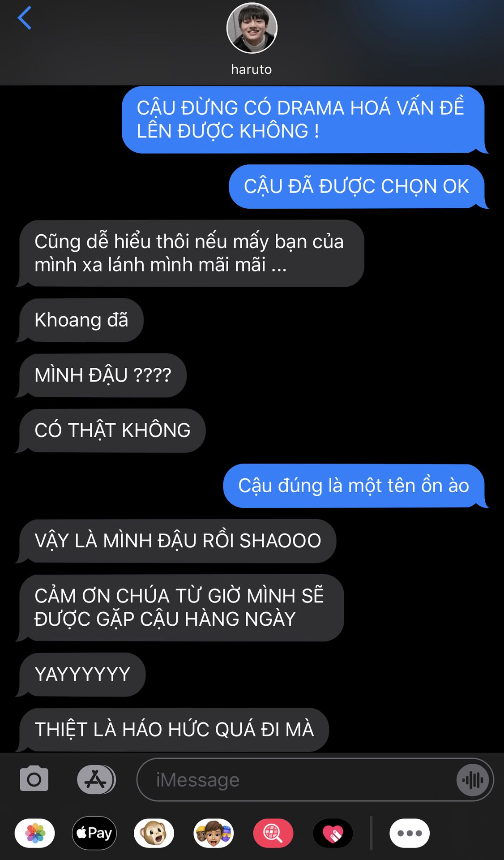Image resolution: width=504 pixels, height=860 pixels.
Task: Tap the audio message waveform button
Action: (x=473, y=780)
